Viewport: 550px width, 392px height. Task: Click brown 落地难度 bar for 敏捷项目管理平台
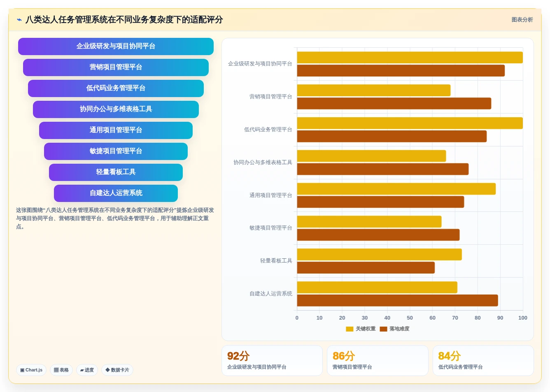(x=378, y=235)
